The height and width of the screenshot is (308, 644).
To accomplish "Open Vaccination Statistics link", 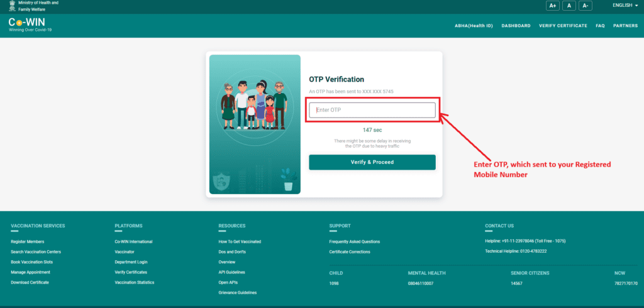I will (x=135, y=282).
